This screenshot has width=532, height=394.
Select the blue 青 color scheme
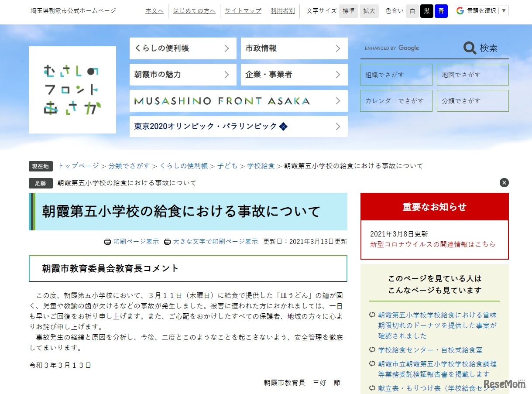[x=441, y=11]
